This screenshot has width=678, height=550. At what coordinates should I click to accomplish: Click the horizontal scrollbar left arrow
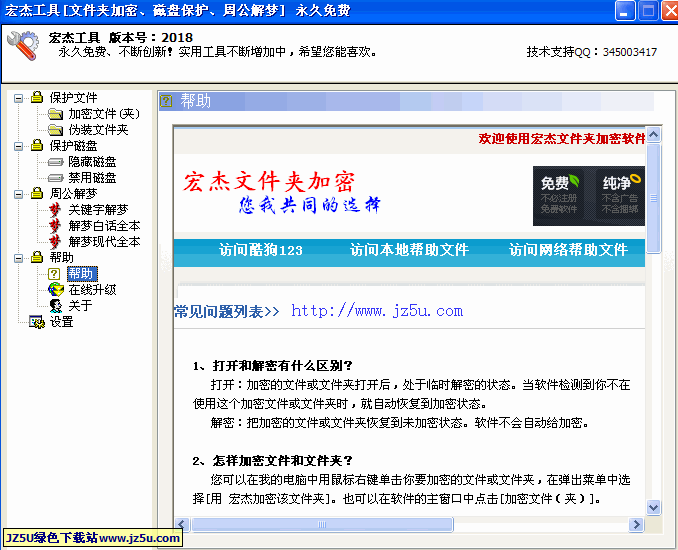182,525
